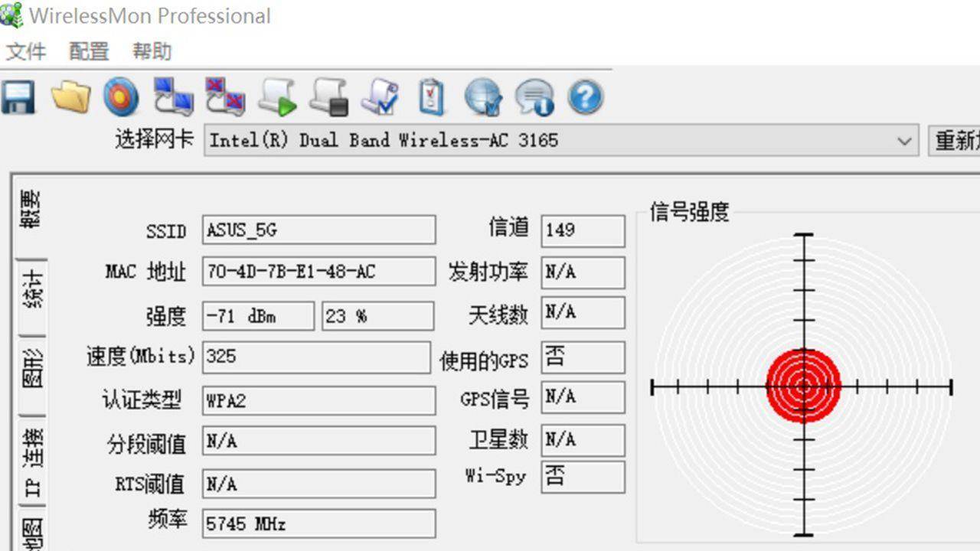Image resolution: width=980 pixels, height=551 pixels.
Task: Select the connect to network icon
Action: (x=175, y=96)
